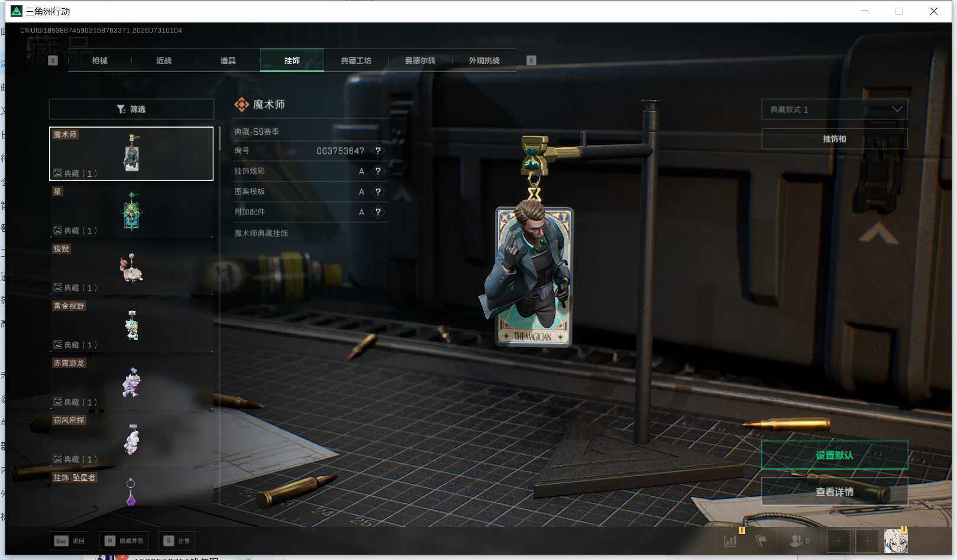The height and width of the screenshot is (560, 957).
Task: Click the orange rarity icon beside 魔术师
Action: point(241,105)
